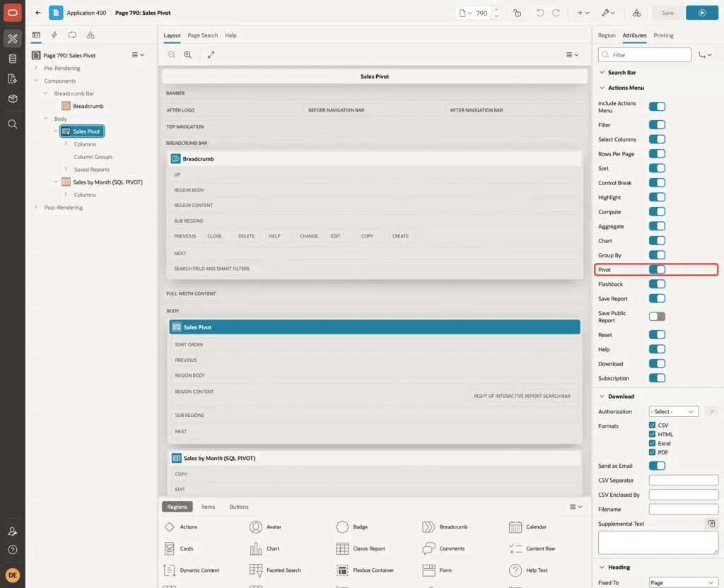Click the CSV Separator input field
Viewport: 724px width, 588px height.
684,480
